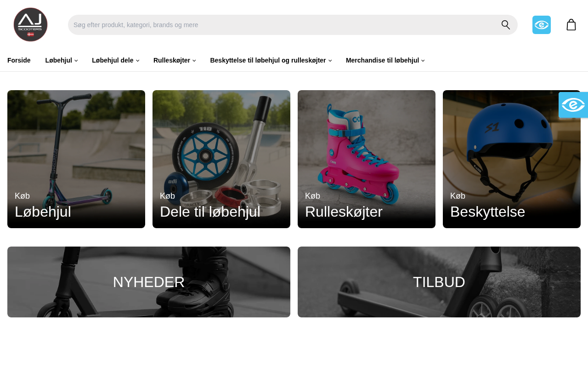The image size is (588, 368).
Task: Click the floating e-mærket side badge
Action: pos(573,105)
